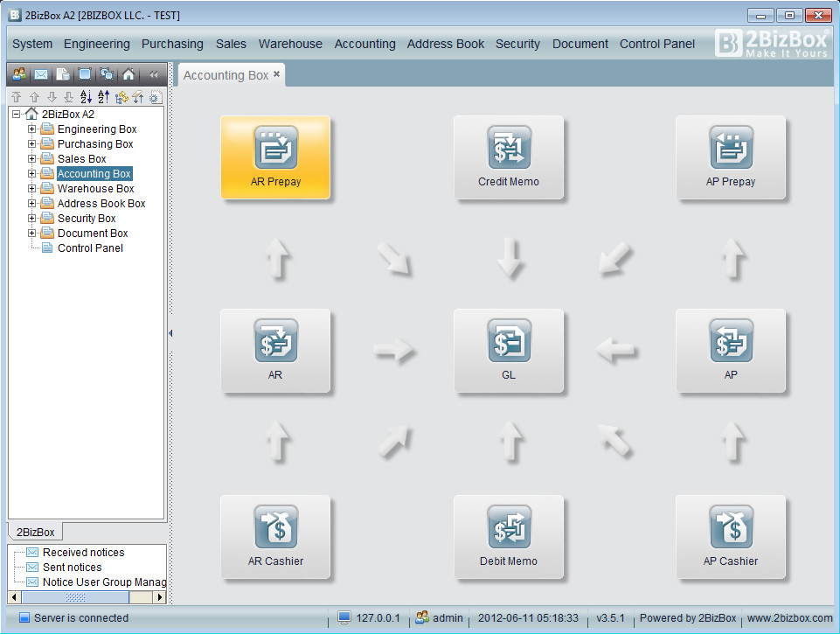
Task: Open the Purchasing menu
Action: click(x=172, y=44)
